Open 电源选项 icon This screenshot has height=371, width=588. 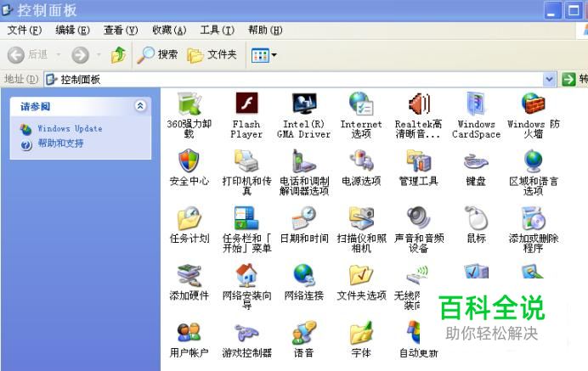pos(361,160)
